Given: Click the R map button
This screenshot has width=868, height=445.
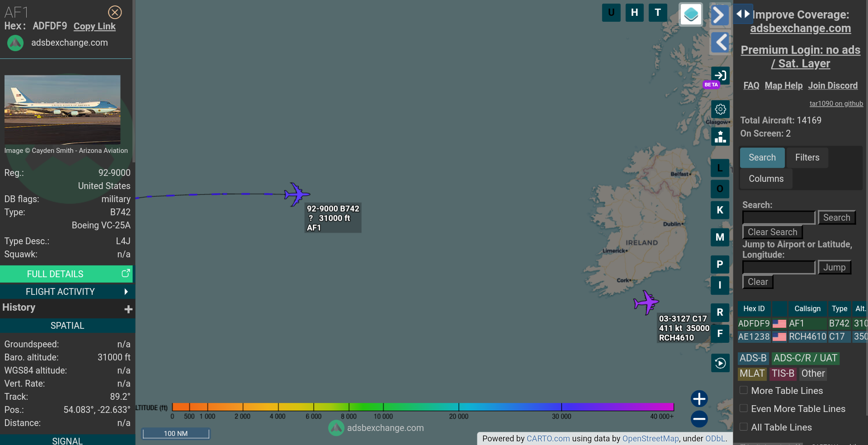Looking at the screenshot, I should (720, 312).
